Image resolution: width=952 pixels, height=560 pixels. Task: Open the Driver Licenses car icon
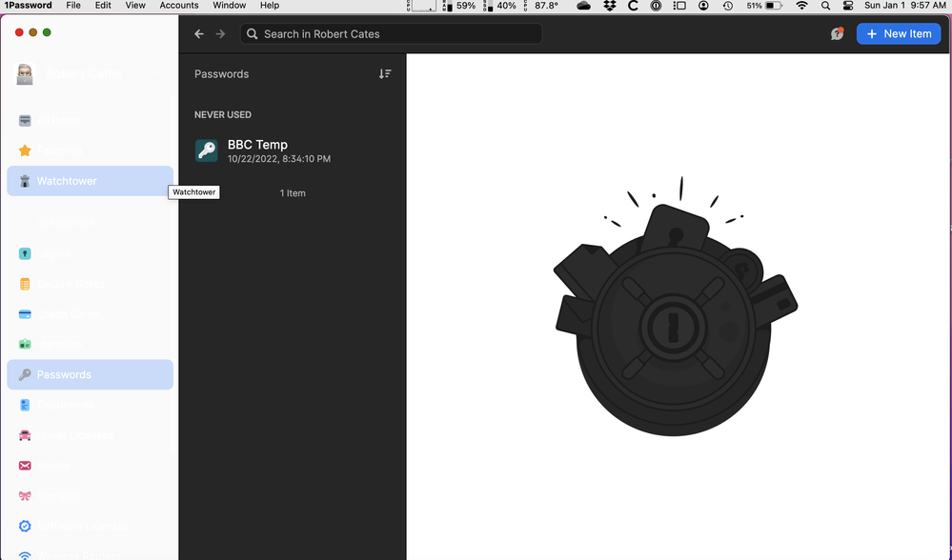click(x=26, y=435)
